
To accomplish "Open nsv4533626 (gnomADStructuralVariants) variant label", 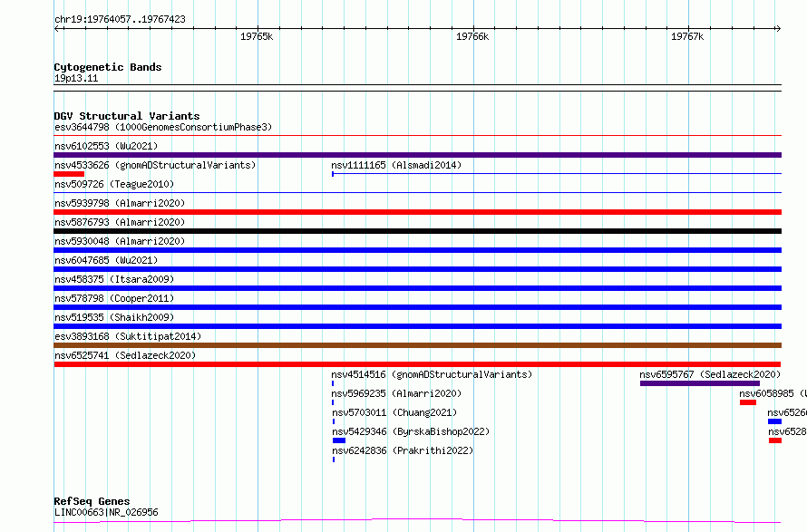I will pos(155,165).
